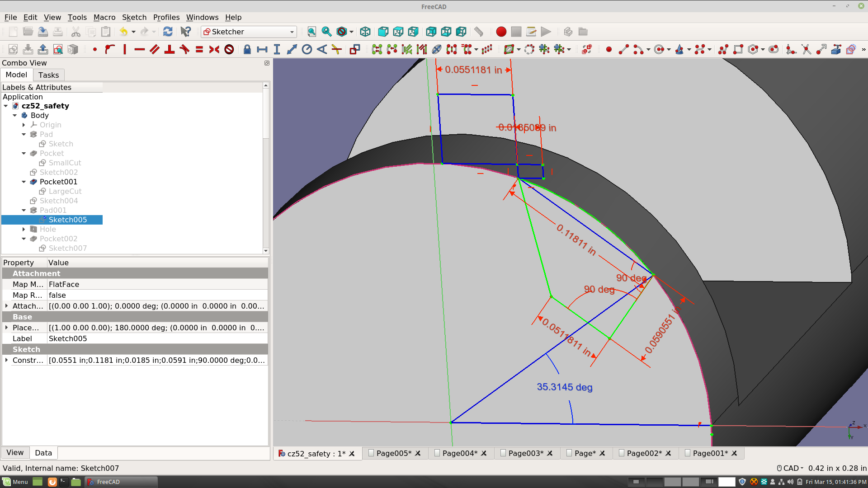The image size is (868, 488).
Task: Click the Measure distance ruler icon
Action: 479,32
